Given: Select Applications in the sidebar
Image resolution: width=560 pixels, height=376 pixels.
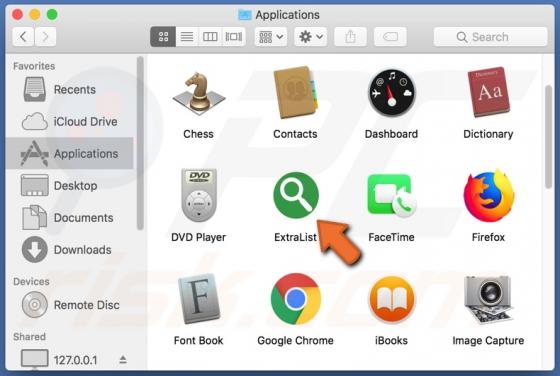Looking at the screenshot, I should [x=70, y=154].
